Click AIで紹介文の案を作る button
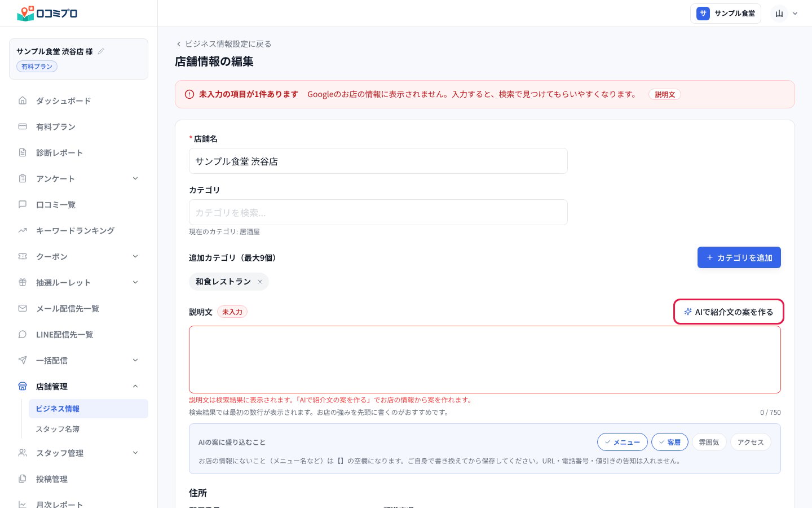The width and height of the screenshot is (812, 508). click(x=729, y=312)
